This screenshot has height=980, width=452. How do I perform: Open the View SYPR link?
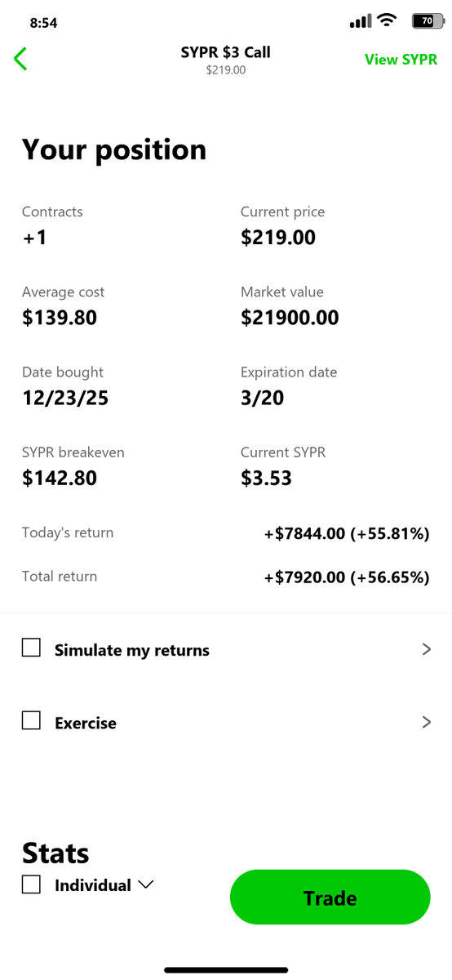(x=401, y=60)
